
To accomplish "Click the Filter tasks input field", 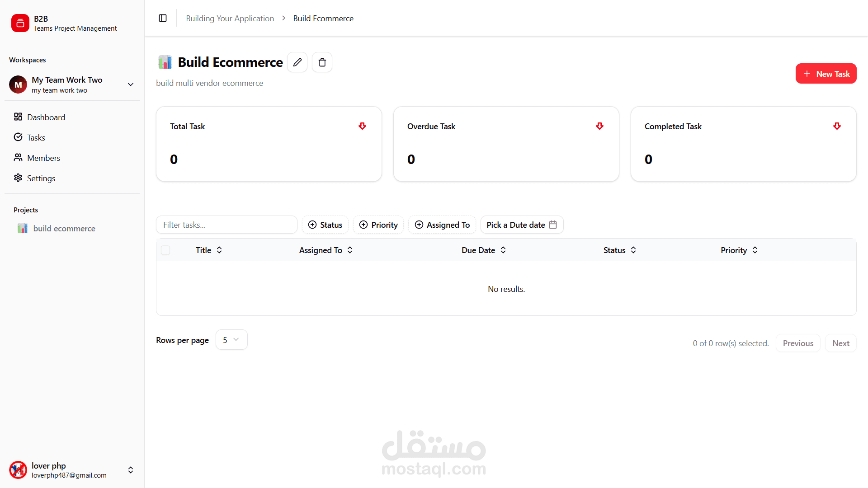I will coord(226,225).
